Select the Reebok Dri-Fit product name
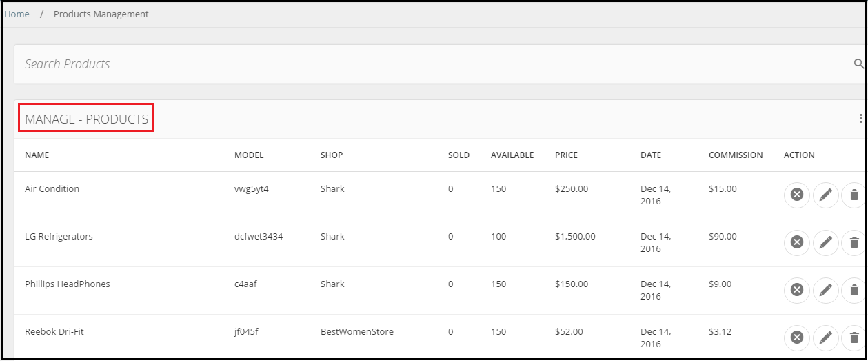868x361 pixels. (x=54, y=332)
